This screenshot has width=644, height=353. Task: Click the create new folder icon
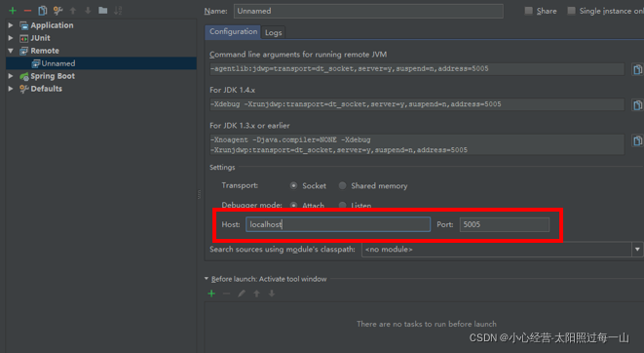click(102, 11)
